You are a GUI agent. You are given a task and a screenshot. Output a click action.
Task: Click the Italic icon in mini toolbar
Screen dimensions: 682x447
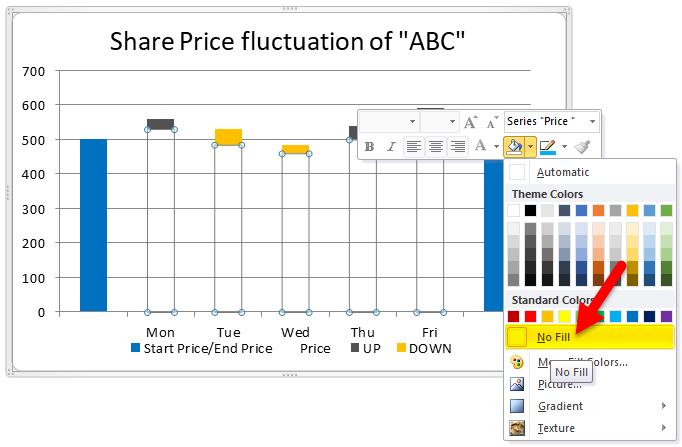click(390, 147)
